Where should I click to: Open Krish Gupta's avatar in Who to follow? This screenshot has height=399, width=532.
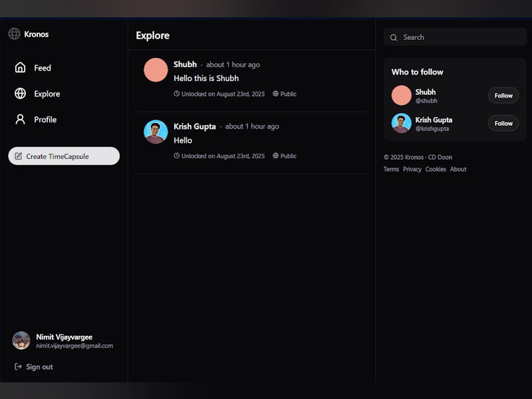pyautogui.click(x=402, y=123)
